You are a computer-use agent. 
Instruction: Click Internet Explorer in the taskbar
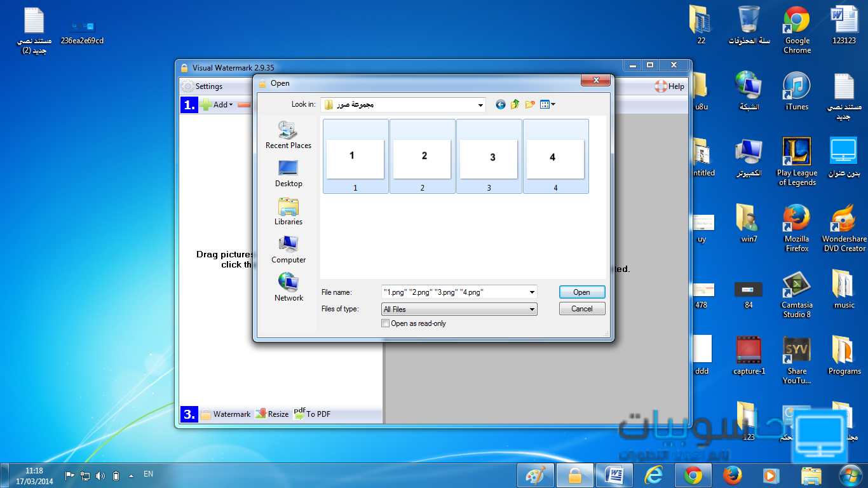653,475
